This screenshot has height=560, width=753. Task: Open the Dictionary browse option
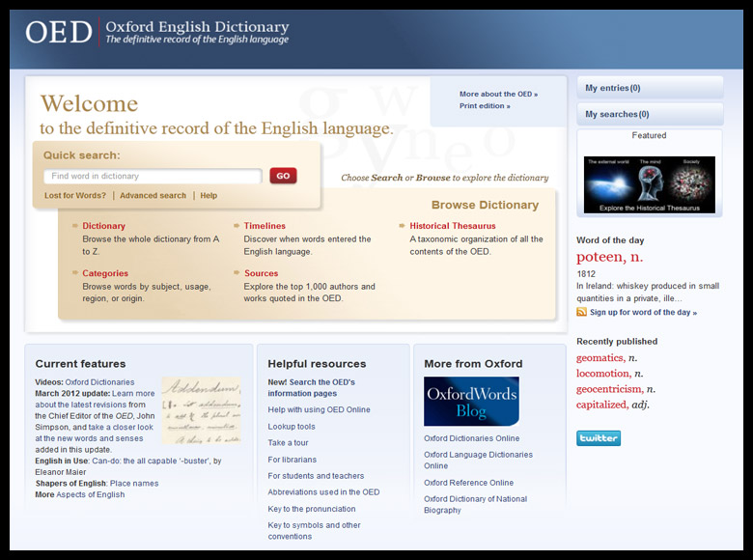coord(103,226)
